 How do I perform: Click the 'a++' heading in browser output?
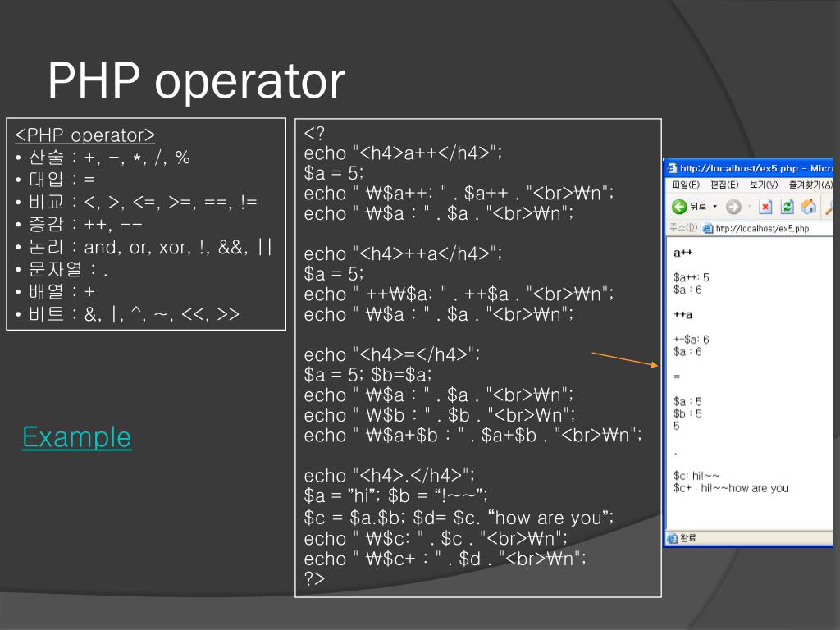(x=683, y=253)
